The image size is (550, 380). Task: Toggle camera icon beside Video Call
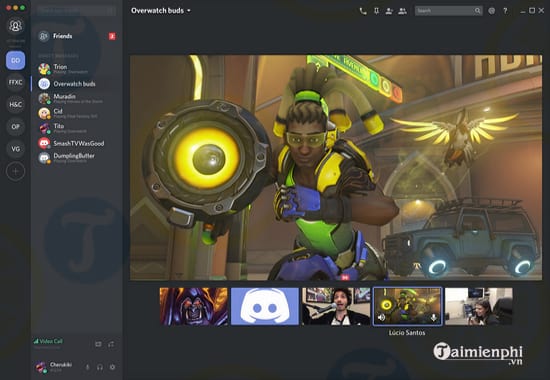coord(98,344)
